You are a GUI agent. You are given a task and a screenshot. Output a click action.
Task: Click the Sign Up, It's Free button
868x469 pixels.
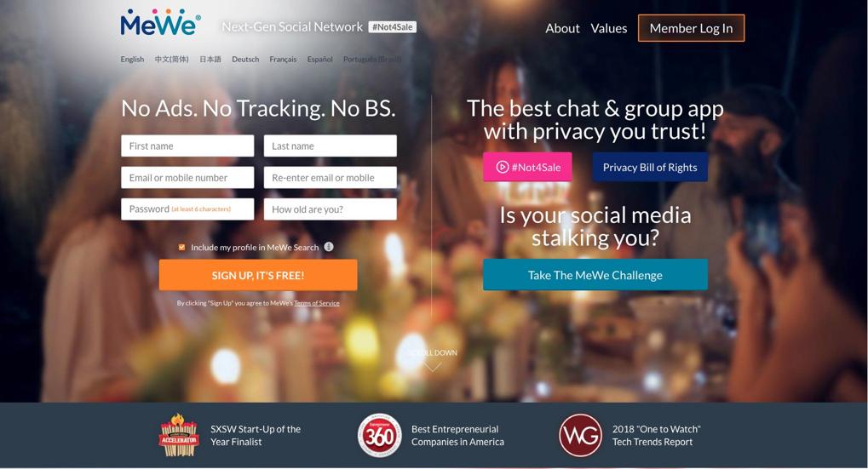point(258,276)
